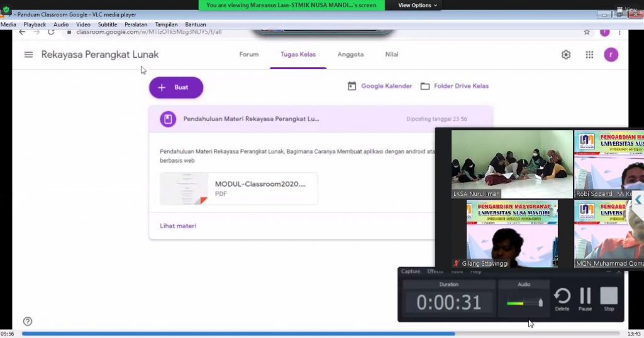Image resolution: width=644 pixels, height=338 pixels.
Task: Collapse the video participants panel arrow
Action: (638, 200)
